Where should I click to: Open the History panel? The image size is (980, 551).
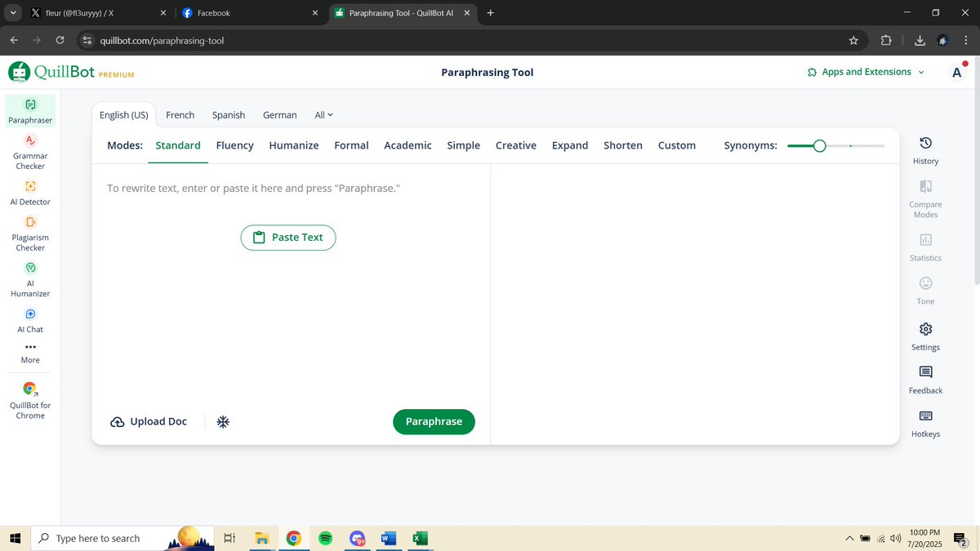click(x=925, y=151)
